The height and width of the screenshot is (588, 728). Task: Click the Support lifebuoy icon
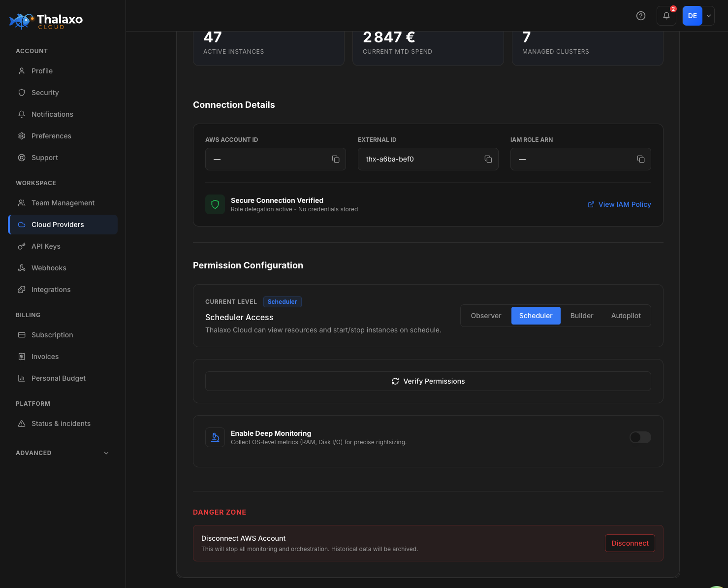click(x=22, y=158)
